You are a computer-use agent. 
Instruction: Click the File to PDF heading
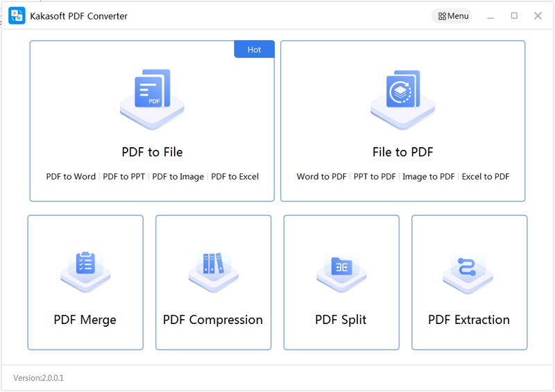(x=403, y=152)
